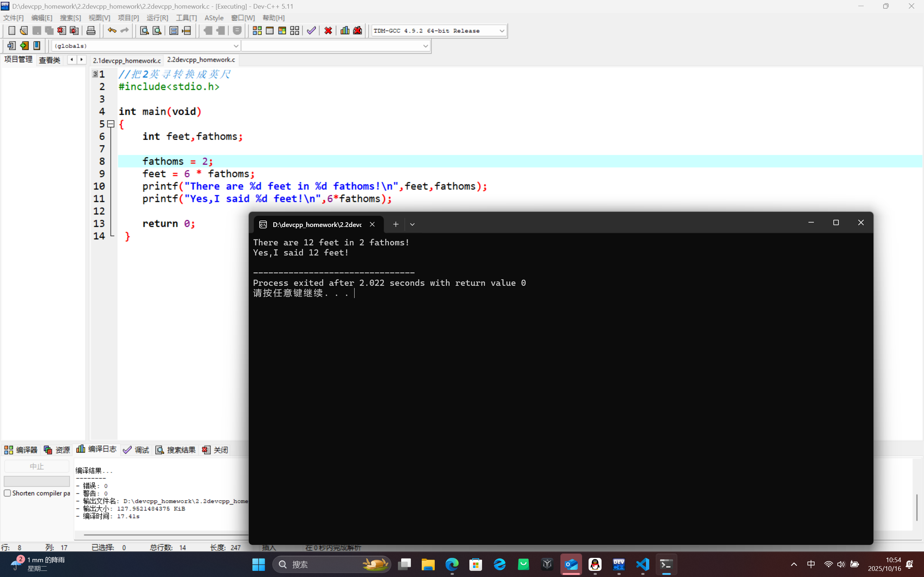Open the 运行[R] menu
924x577 pixels.
[157, 18]
